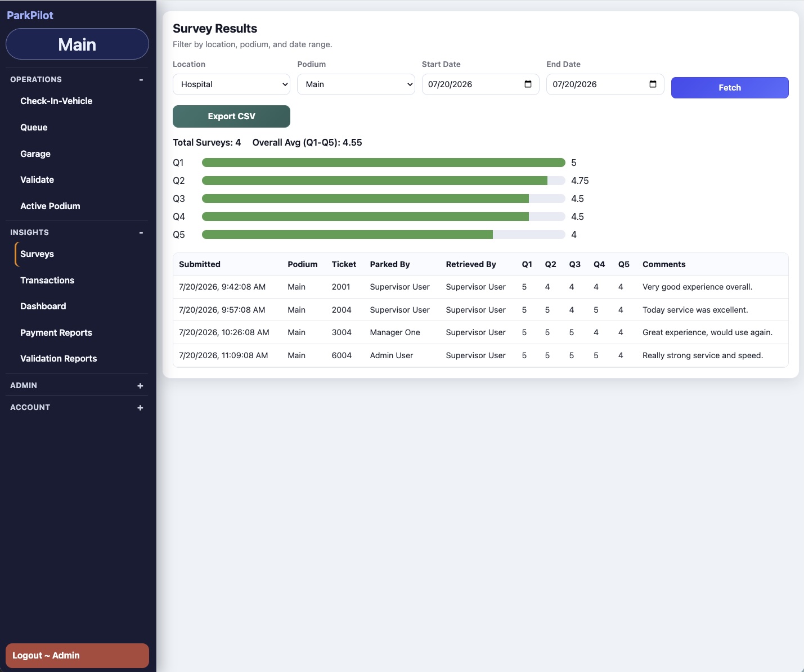The image size is (804, 672).
Task: Expand the Admin section
Action: (x=140, y=386)
